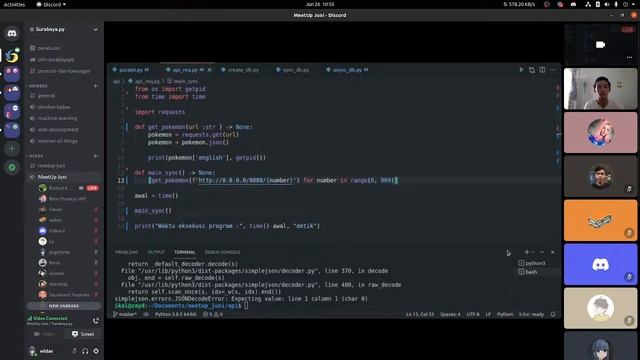Disconnect from the voice call

click(96, 321)
